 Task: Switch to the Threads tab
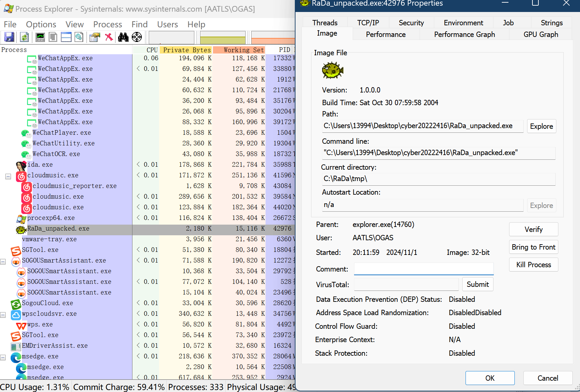coord(325,23)
